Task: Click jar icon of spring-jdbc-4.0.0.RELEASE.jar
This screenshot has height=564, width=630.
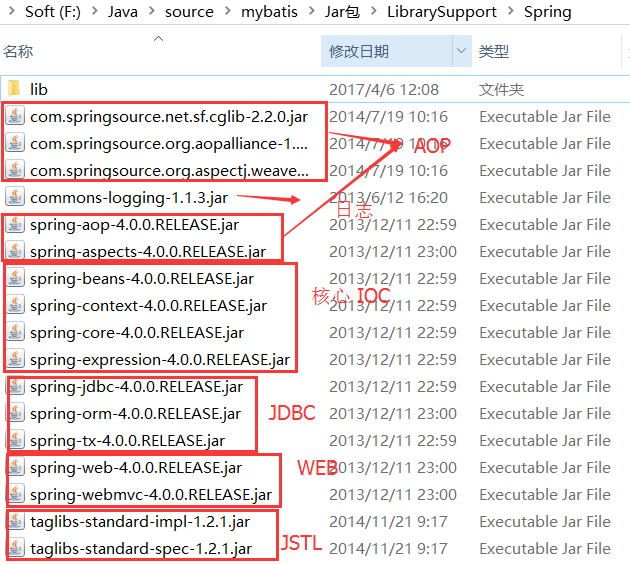Action: coord(15,386)
